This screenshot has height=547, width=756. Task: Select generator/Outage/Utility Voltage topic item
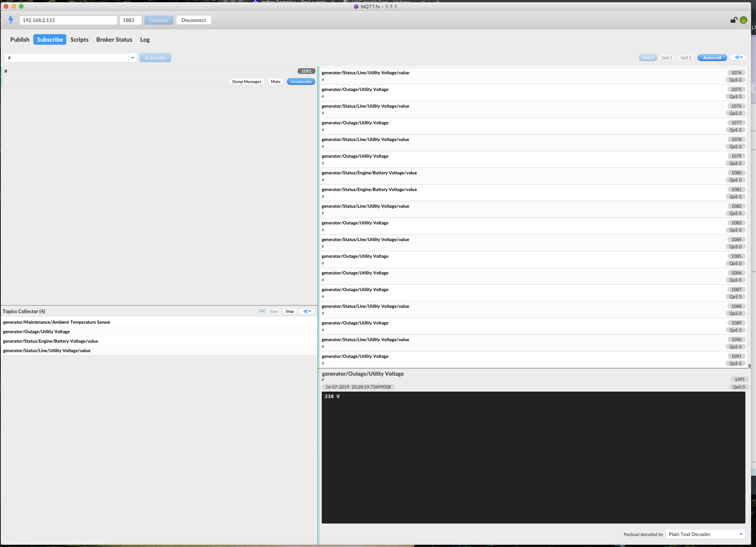coord(37,332)
